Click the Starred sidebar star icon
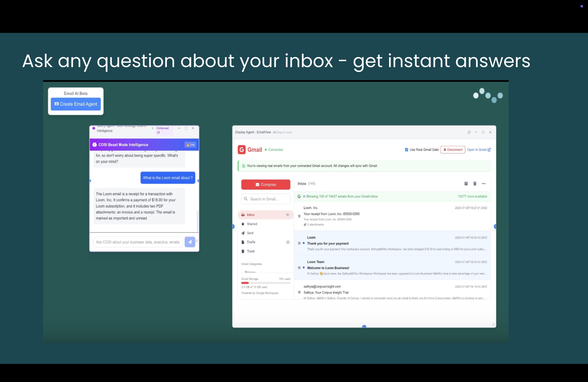This screenshot has height=382, width=588. 243,224
